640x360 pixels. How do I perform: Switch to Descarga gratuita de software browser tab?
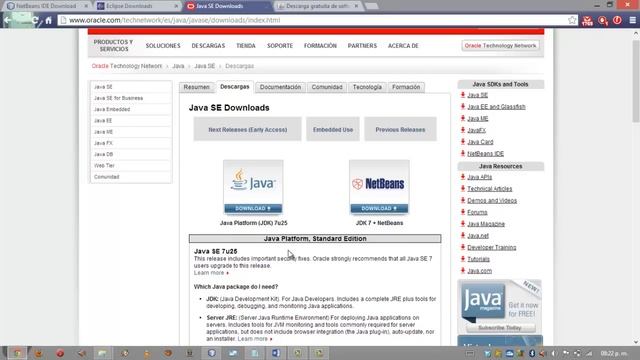pyautogui.click(x=317, y=6)
